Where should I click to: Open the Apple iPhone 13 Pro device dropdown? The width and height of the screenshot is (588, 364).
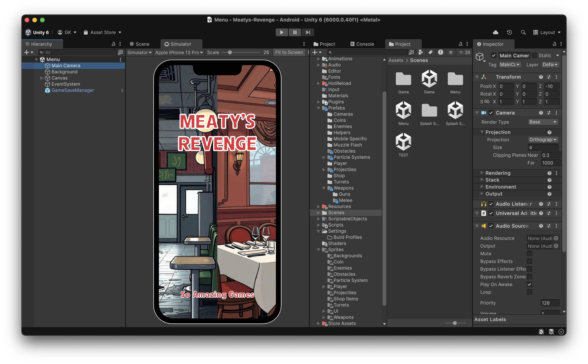[x=179, y=52]
